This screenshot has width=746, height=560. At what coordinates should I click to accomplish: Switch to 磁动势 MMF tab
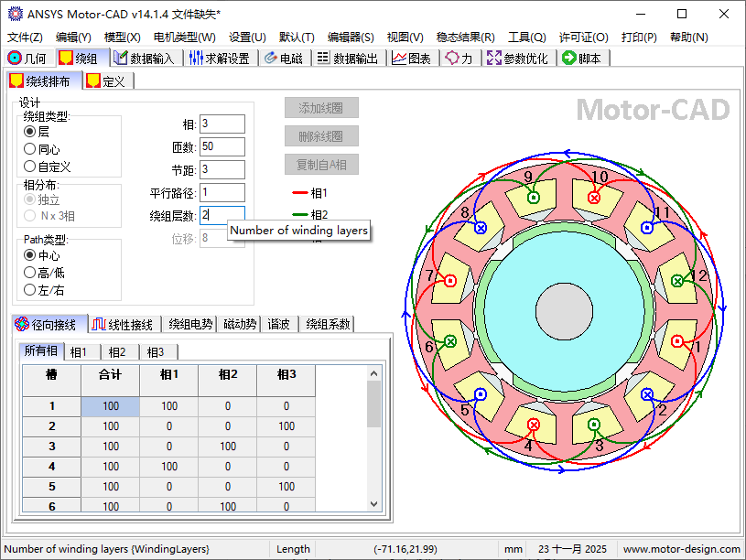click(240, 325)
